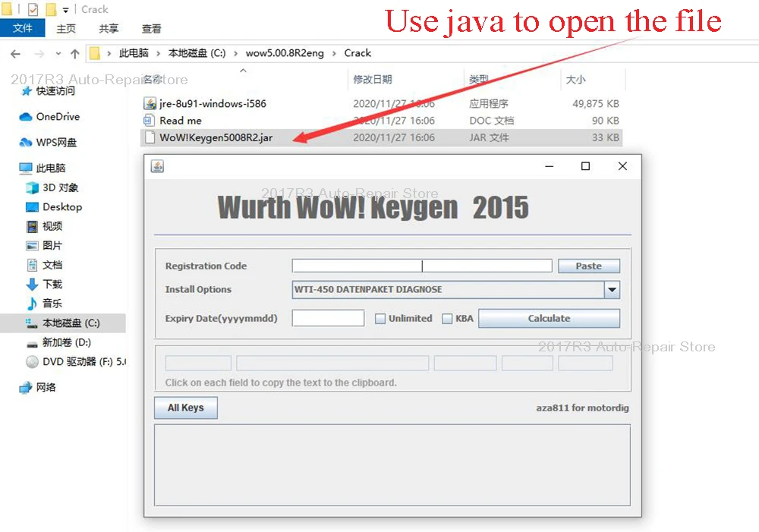759x532 pixels.
Task: Click the properties checkmark quick access icon
Action: click(33, 9)
